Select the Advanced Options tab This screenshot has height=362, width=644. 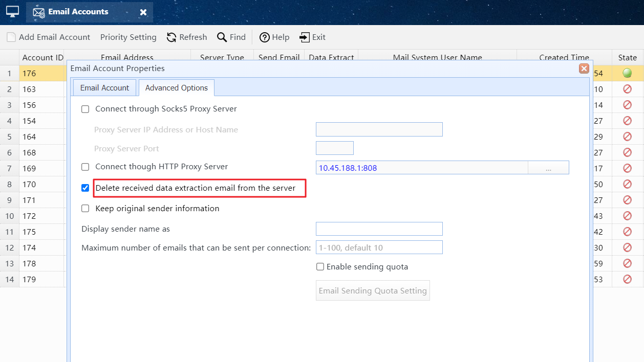coord(177,88)
